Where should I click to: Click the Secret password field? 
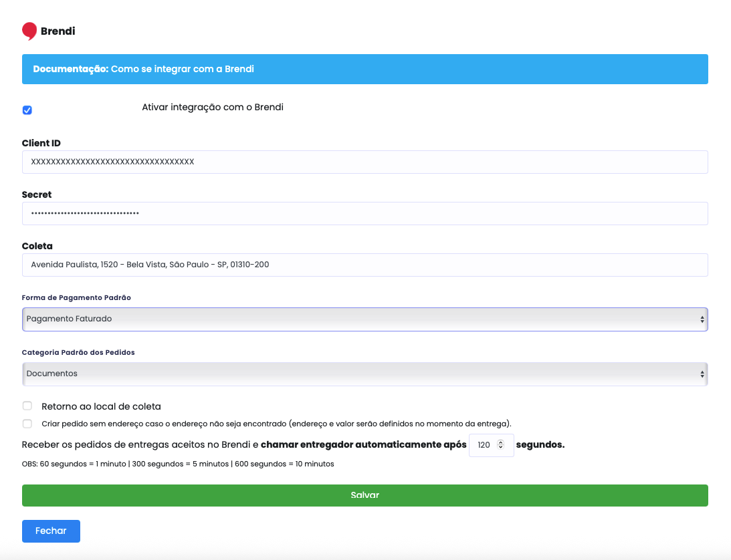[x=365, y=213]
